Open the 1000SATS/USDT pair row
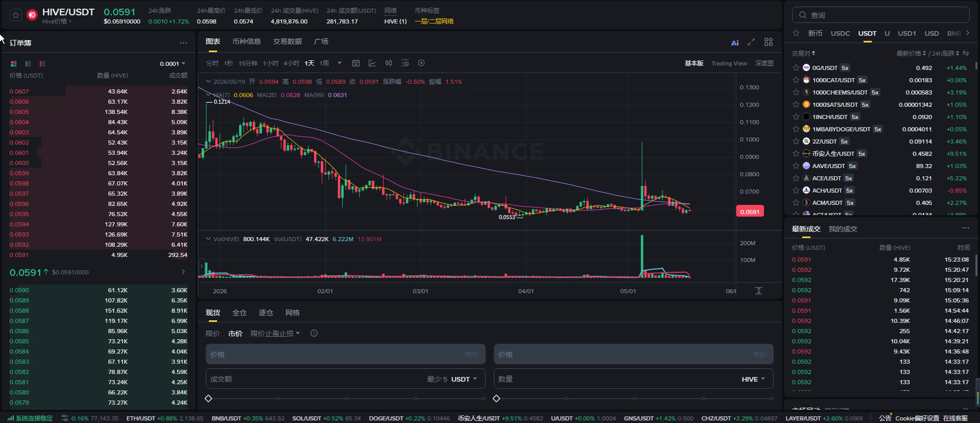Image resolution: width=980 pixels, height=423 pixels. (880, 104)
